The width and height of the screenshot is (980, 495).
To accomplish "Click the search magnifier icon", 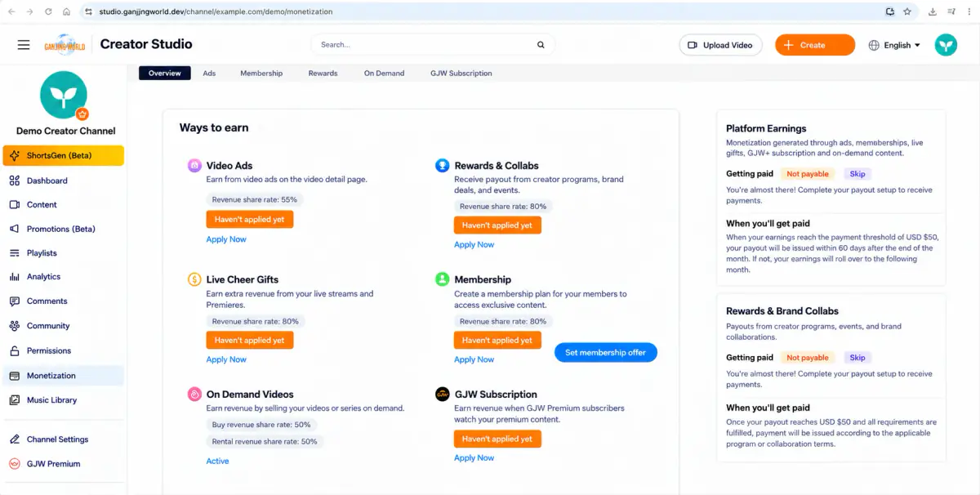I will point(541,45).
